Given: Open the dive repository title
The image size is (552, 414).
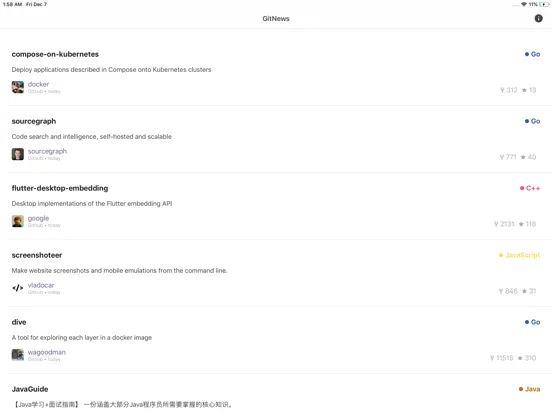Looking at the screenshot, I should 19,322.
